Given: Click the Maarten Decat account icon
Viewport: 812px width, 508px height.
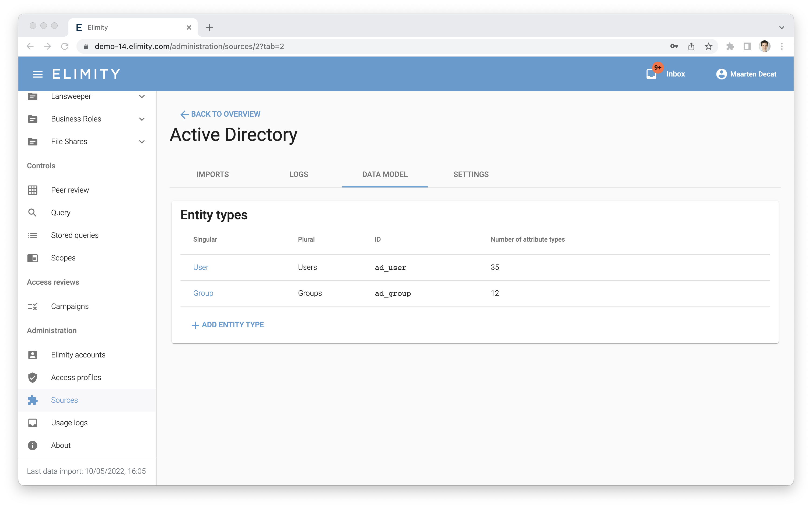Looking at the screenshot, I should coord(721,74).
